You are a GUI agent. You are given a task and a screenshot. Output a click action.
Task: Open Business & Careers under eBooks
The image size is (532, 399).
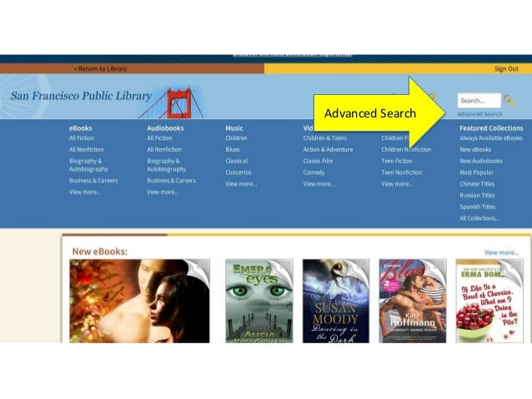[x=93, y=181]
